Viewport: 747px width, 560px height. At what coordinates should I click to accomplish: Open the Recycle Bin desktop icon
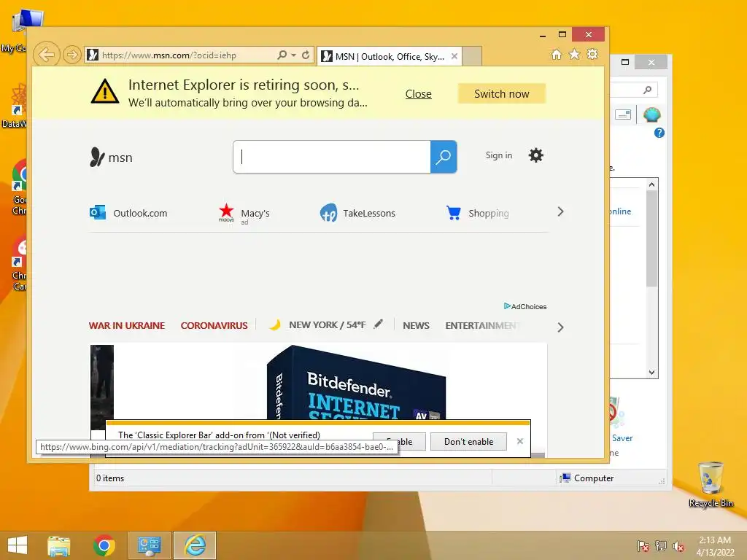tap(711, 484)
